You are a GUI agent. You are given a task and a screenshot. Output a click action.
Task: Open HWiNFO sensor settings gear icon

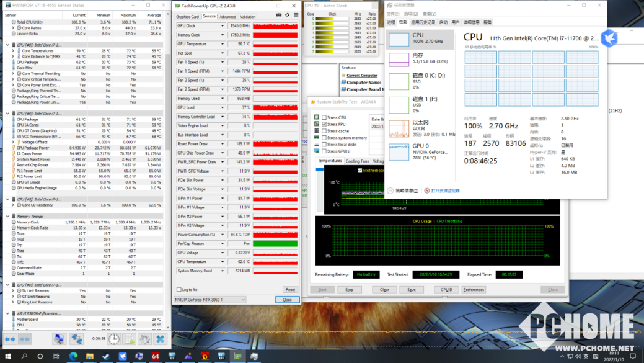[144, 339]
